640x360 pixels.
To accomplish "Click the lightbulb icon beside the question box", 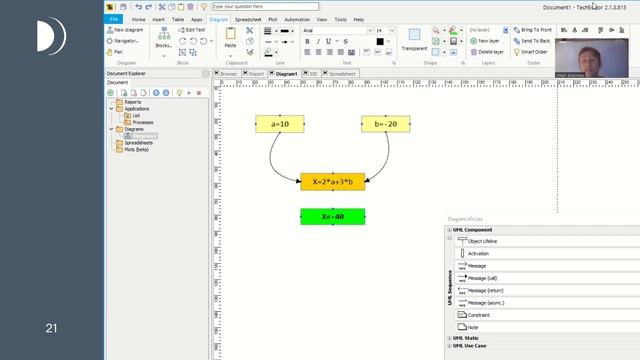I will point(204,7).
